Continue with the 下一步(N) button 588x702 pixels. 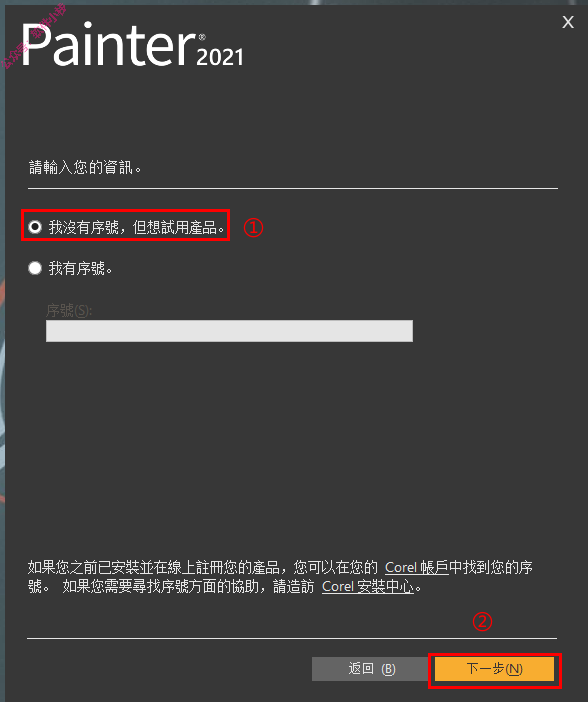click(494, 669)
